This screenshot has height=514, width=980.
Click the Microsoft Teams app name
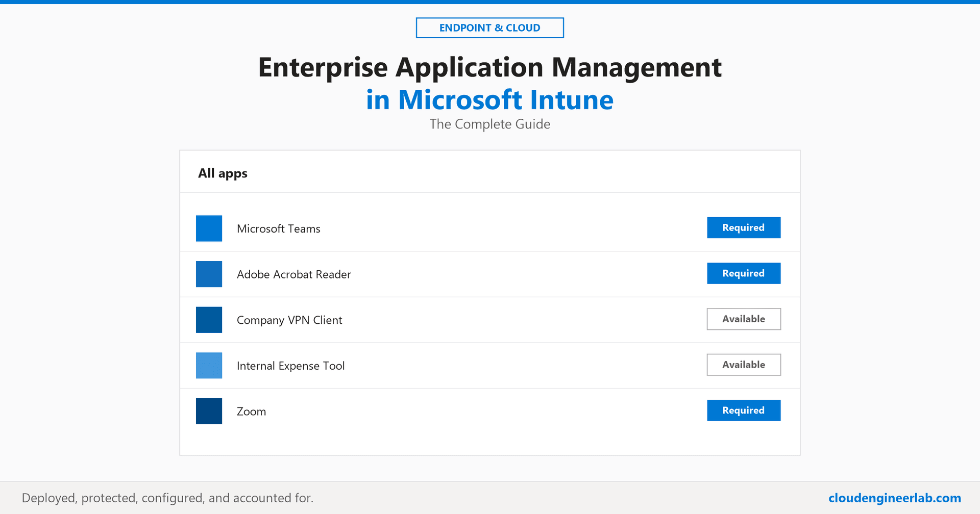(279, 228)
